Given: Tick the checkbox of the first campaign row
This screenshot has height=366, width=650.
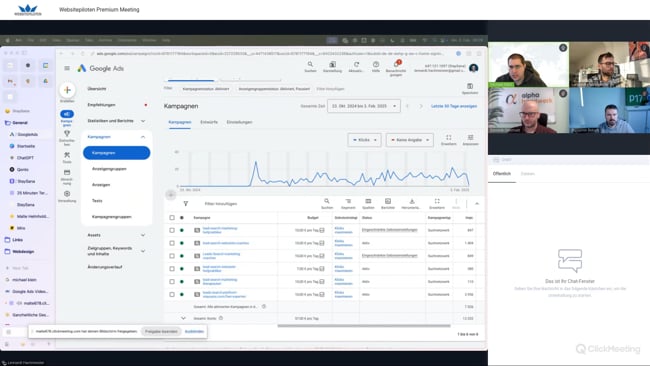Looking at the screenshot, I should pos(172,230).
